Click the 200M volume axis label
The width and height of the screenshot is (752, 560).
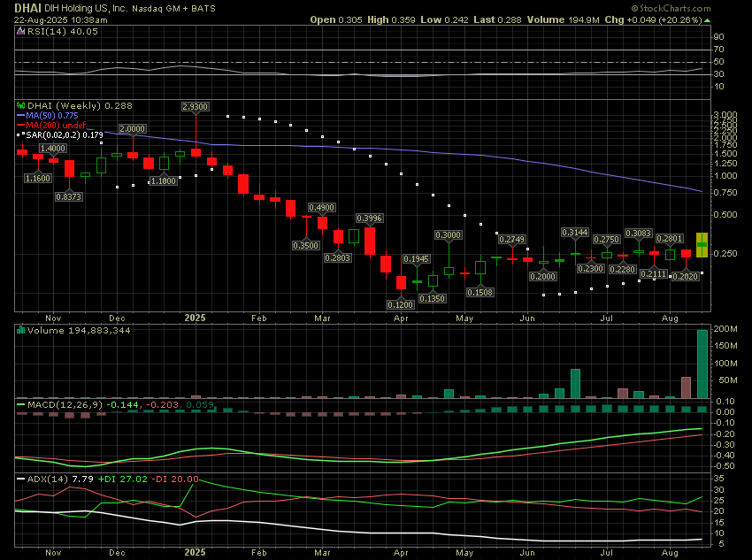(x=725, y=329)
